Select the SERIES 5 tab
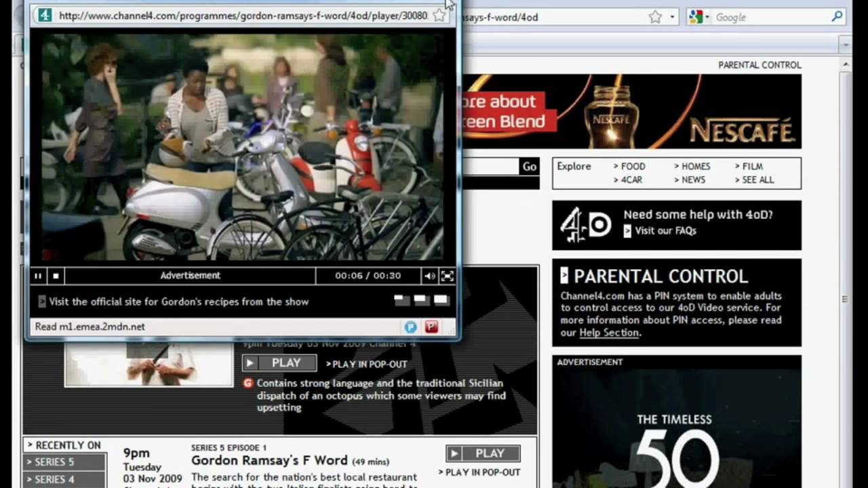Viewport: 868px width, 488px height. [65, 462]
